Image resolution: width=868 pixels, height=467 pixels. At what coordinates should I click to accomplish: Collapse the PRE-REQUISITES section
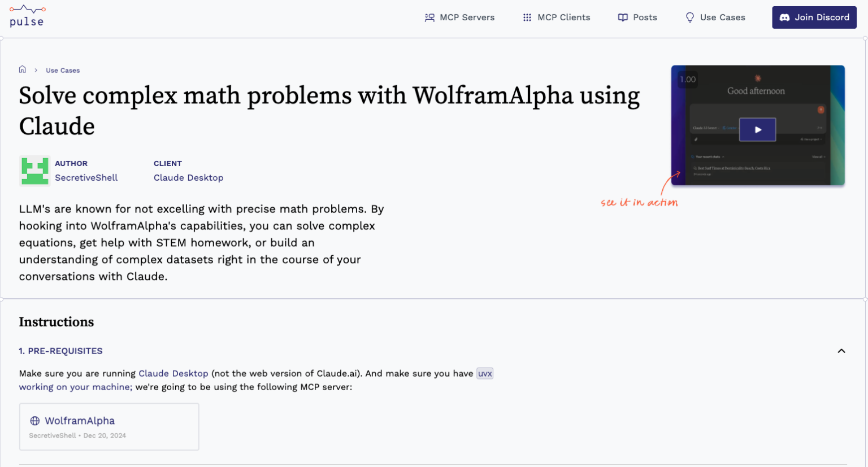pyautogui.click(x=841, y=351)
